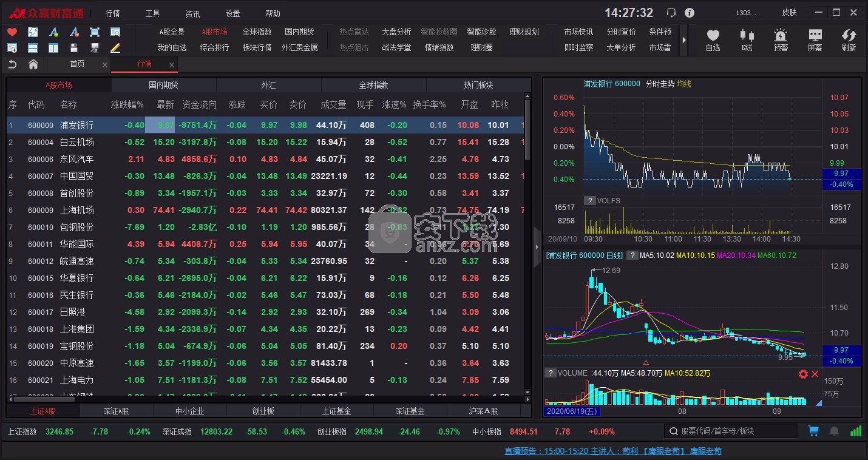Viewport: 868px width, 460px height.
Task: Select the 华能国际 stock row
Action: tap(265, 244)
